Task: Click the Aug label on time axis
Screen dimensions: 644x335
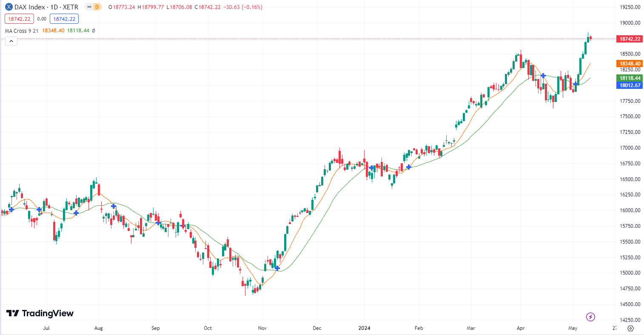Action: [99, 328]
